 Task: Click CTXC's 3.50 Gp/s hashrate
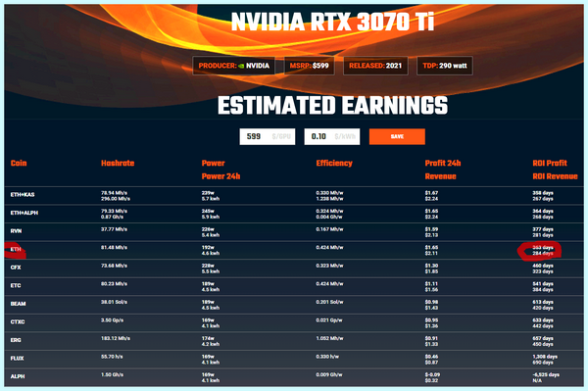[x=112, y=320]
